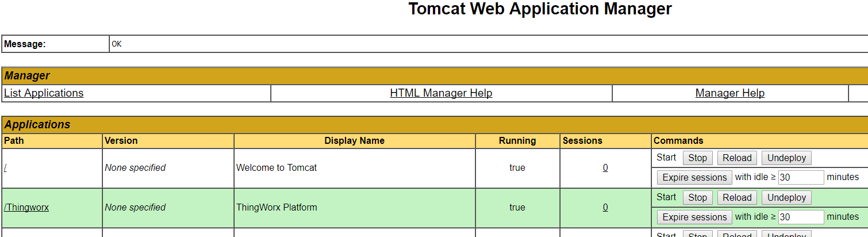Click sessions count for Welcome to Tomcat

point(605,168)
